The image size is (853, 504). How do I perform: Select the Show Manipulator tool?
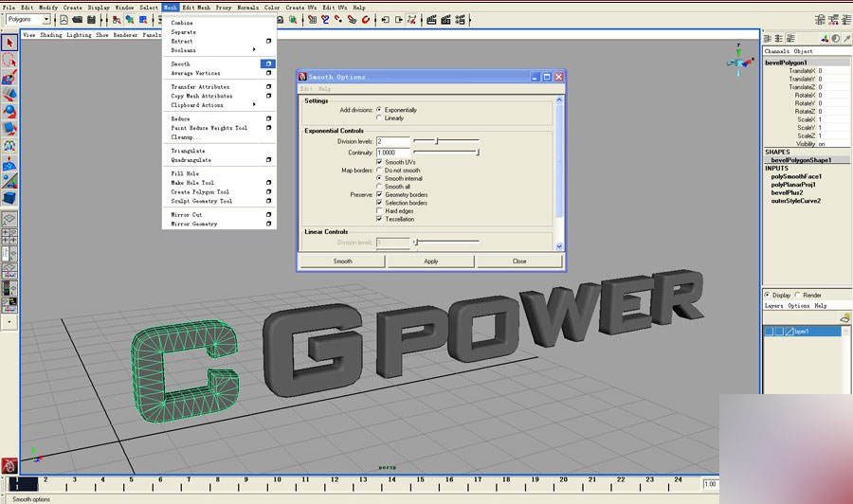tap(9, 181)
